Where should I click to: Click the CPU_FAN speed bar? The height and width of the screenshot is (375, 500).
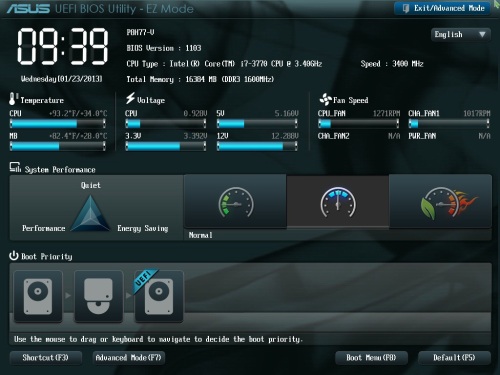pos(358,124)
